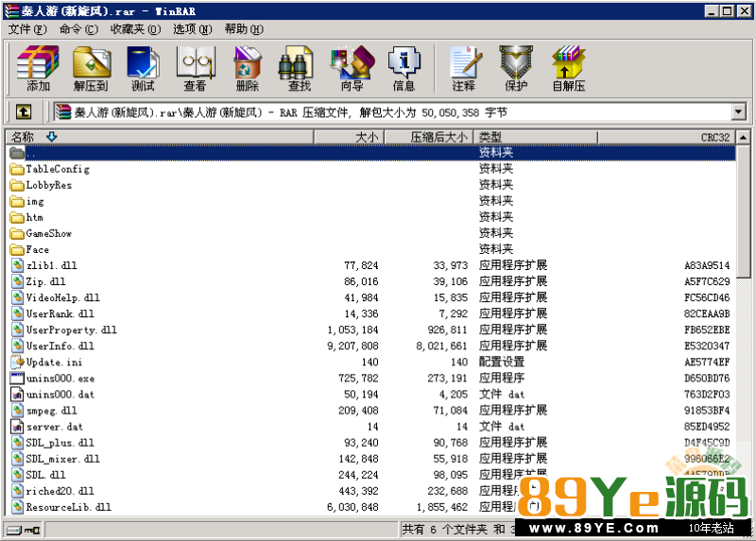Viewport: 756px width, 541px height.
Task: Click packed size value 926,811
Action: click(447, 330)
